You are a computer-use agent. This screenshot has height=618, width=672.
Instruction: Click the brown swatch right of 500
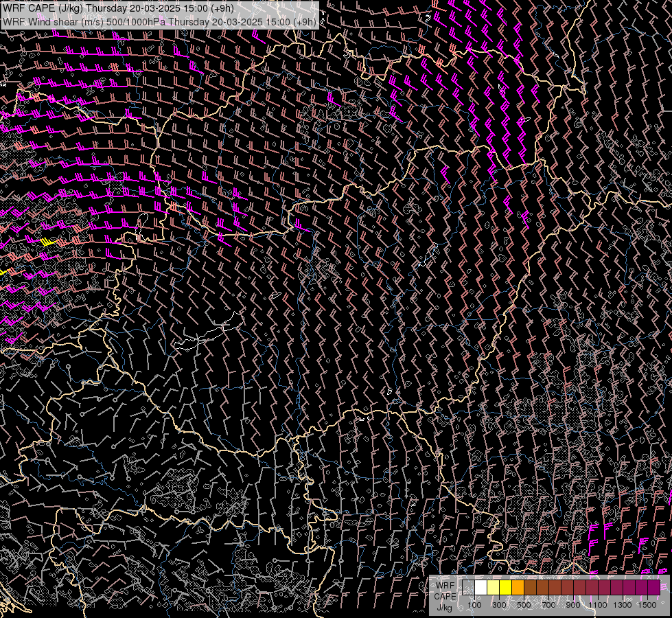[x=530, y=588]
